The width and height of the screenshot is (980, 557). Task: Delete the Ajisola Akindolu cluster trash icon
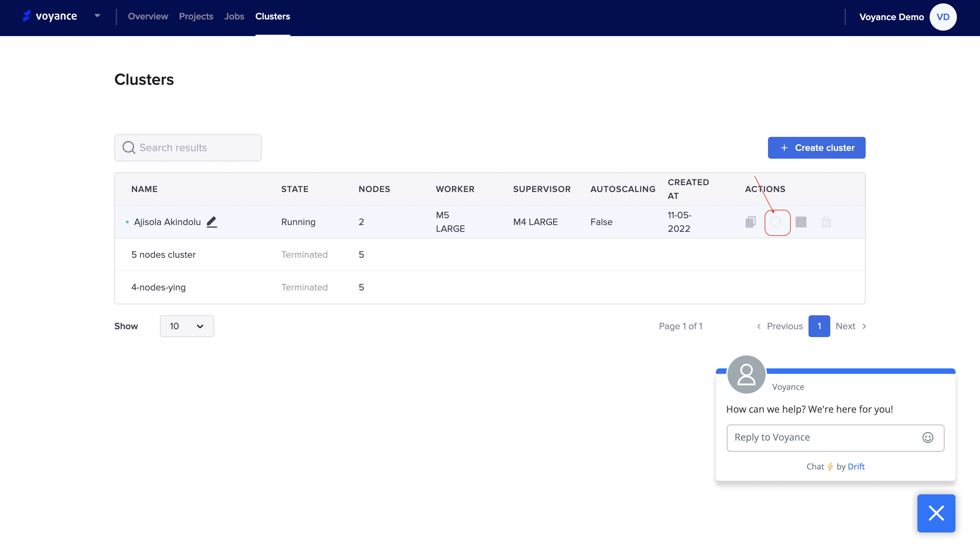coord(826,222)
